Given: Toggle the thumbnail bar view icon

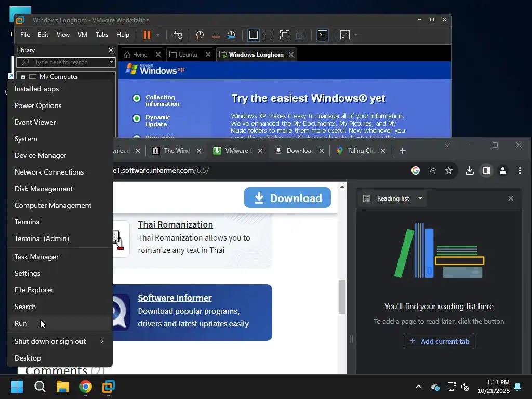Looking at the screenshot, I should click(x=269, y=35).
